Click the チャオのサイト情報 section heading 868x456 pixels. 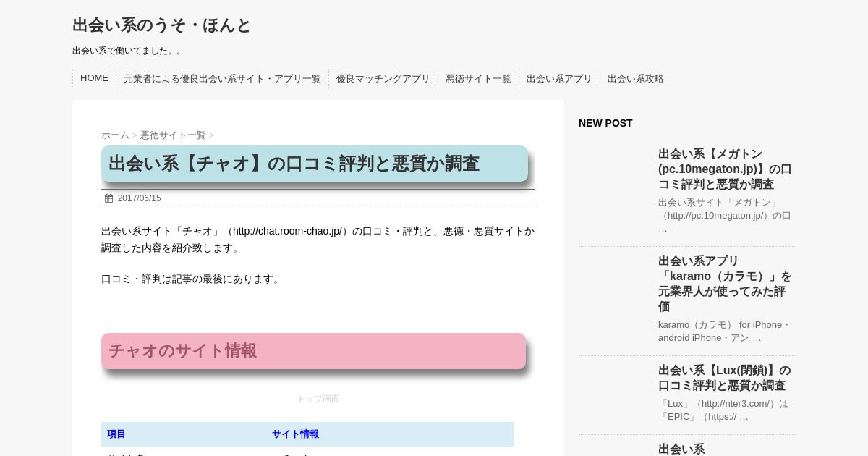[182, 351]
